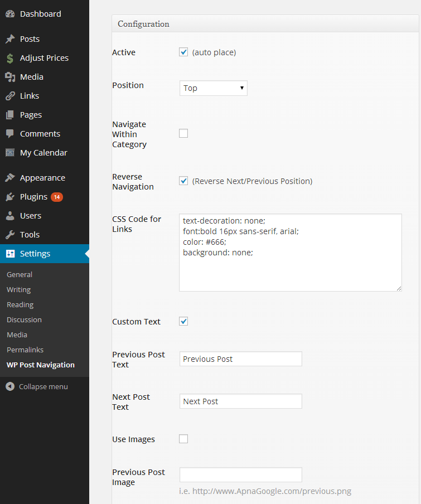
Task: Open the General settings link
Action: (x=20, y=274)
